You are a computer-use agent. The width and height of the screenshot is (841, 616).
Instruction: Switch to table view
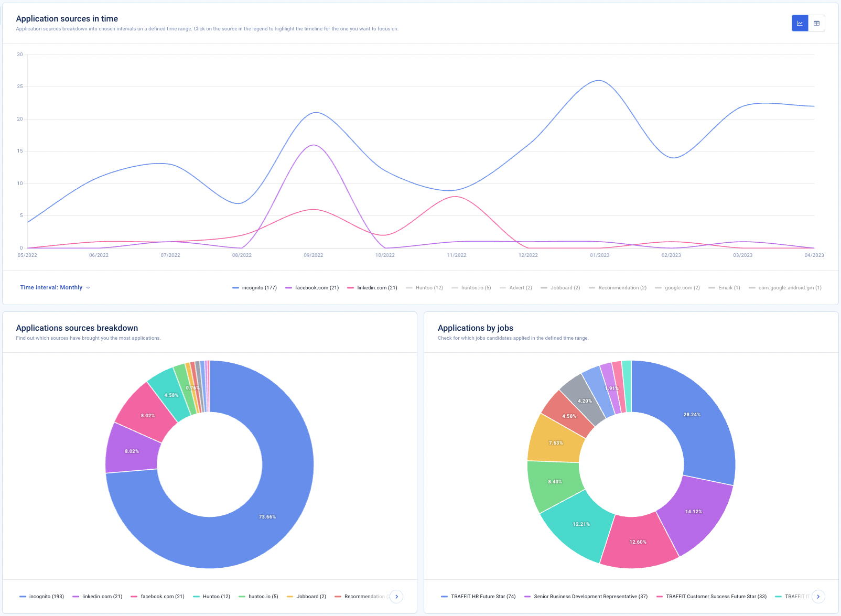pos(817,23)
